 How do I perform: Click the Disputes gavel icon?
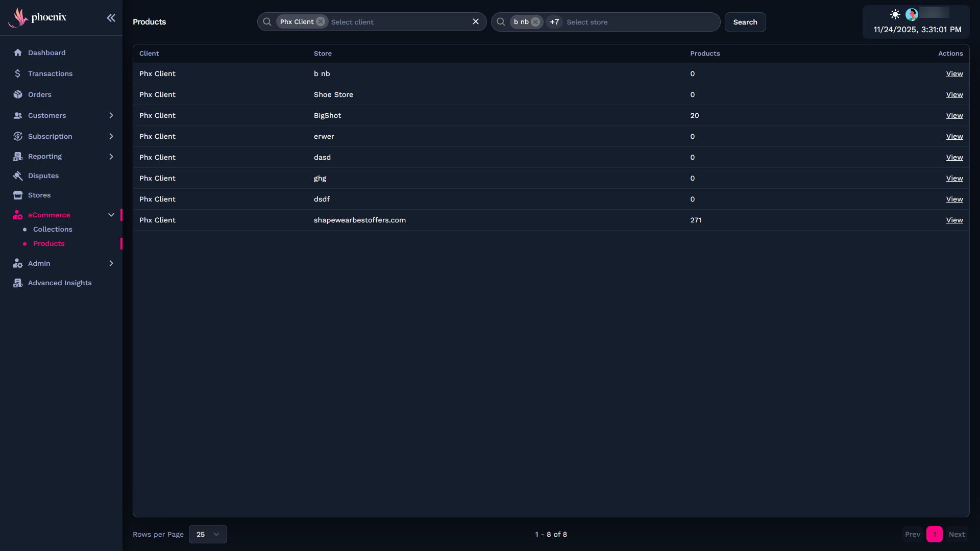click(x=18, y=176)
